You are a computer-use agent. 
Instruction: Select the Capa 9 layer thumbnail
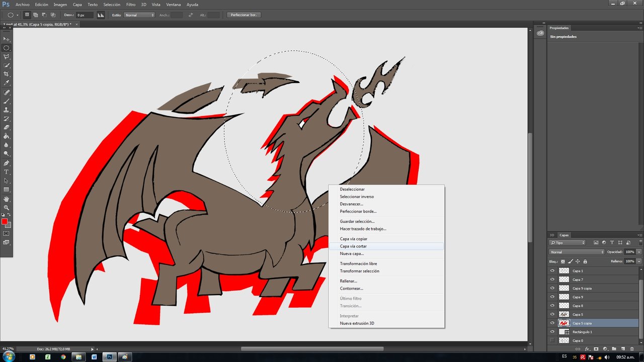(x=564, y=297)
